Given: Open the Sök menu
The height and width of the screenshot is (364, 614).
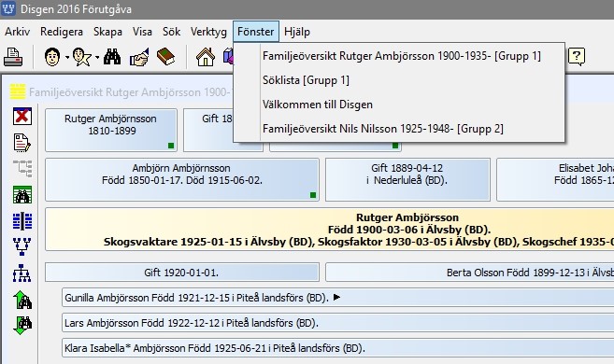Looking at the screenshot, I should coord(172,32).
